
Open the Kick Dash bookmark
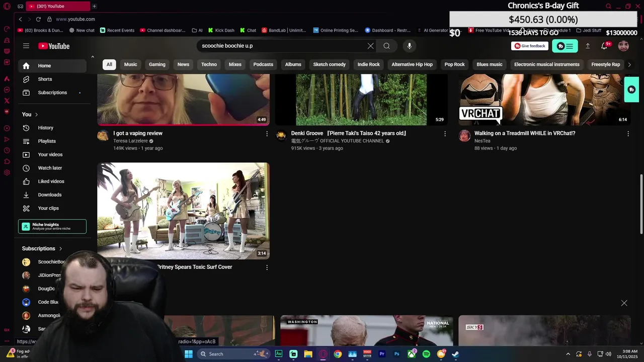[221, 30]
